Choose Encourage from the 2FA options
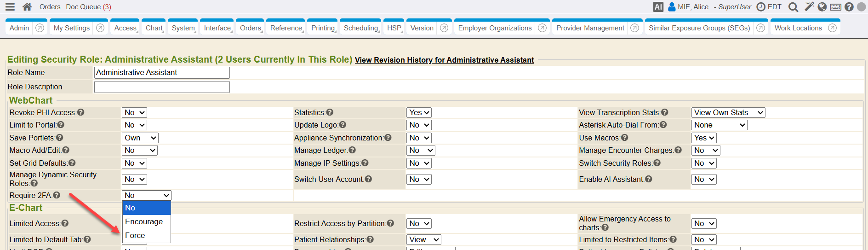 (x=144, y=221)
